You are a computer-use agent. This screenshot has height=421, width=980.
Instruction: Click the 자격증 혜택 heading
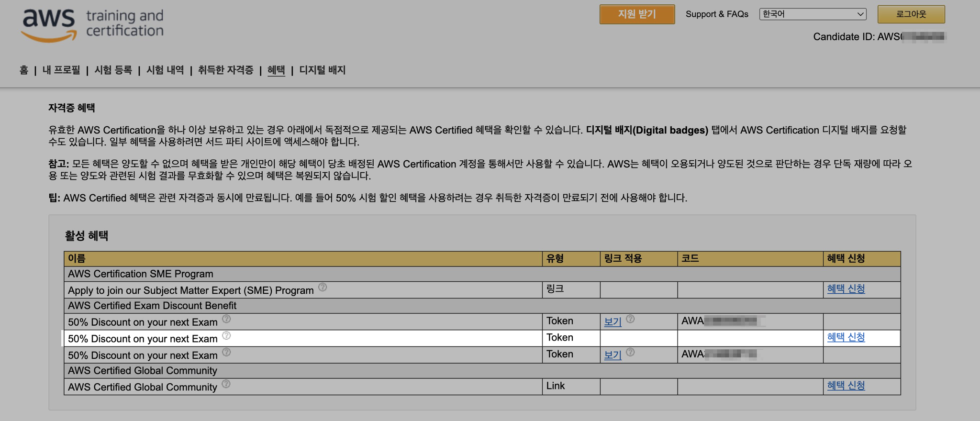(x=72, y=108)
